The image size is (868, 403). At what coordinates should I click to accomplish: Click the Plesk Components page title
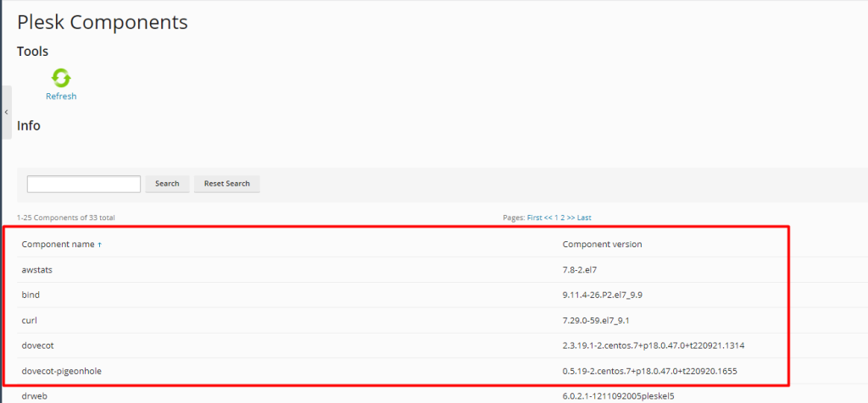(x=103, y=22)
